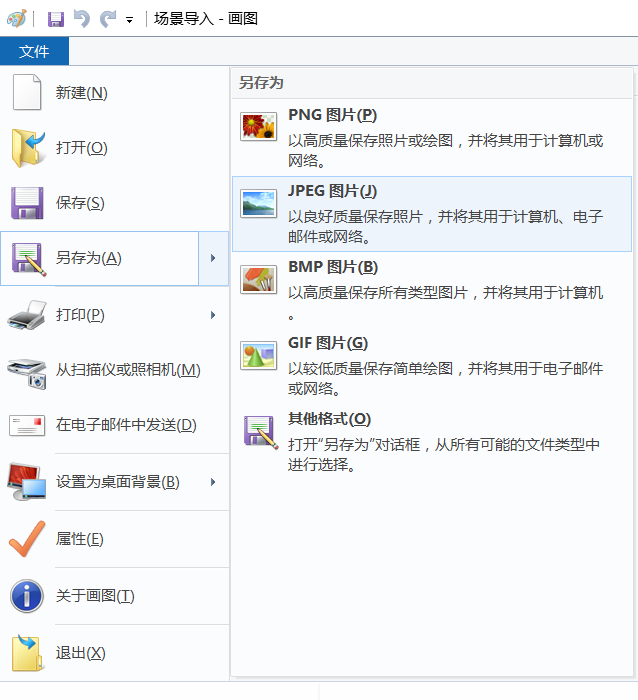
Task: Click 退出(X) to exit Paint
Action: pyautogui.click(x=80, y=653)
